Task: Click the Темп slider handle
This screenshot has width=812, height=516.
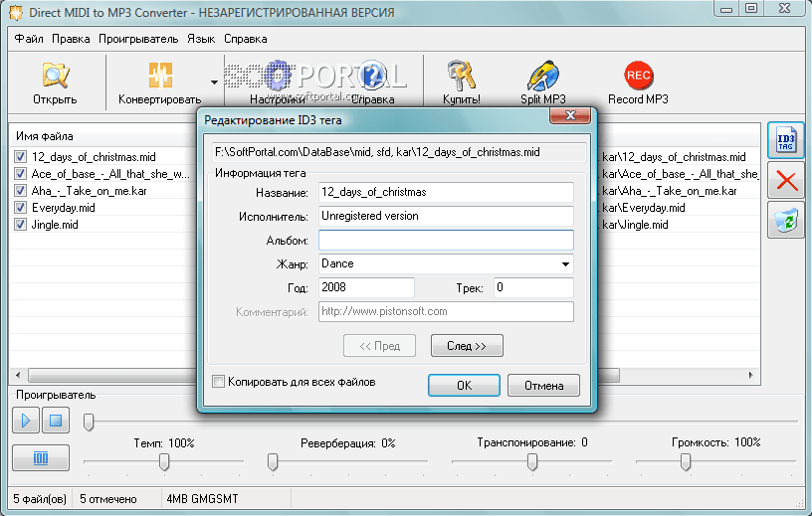Action: pyautogui.click(x=164, y=461)
